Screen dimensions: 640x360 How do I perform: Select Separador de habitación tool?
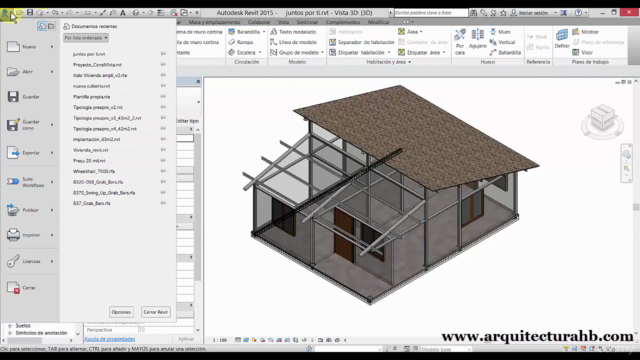coord(362,42)
